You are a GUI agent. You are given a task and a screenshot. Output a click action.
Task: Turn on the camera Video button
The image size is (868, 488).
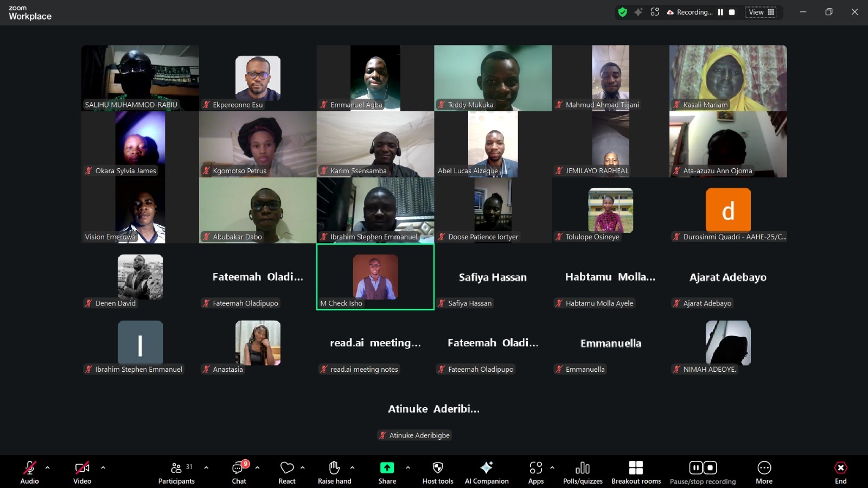pyautogui.click(x=82, y=472)
